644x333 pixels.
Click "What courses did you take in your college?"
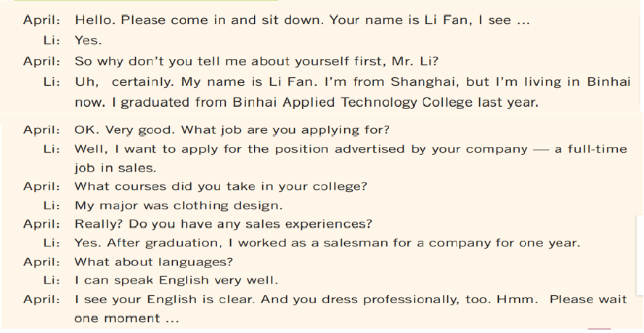(x=221, y=187)
